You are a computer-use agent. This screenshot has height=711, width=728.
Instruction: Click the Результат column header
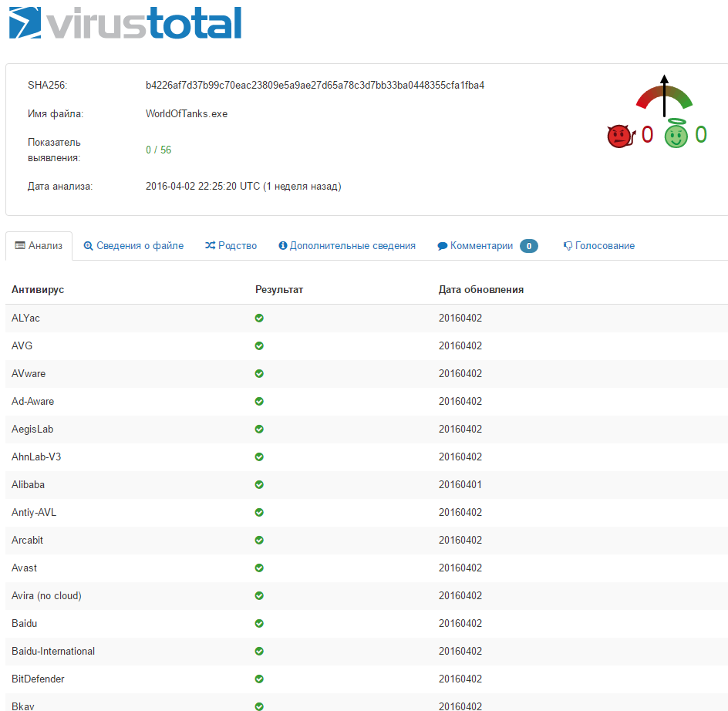click(x=279, y=290)
